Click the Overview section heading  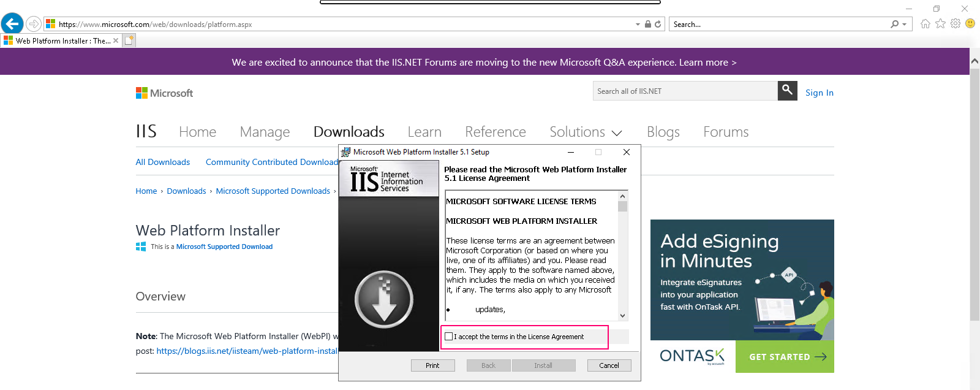(x=160, y=296)
